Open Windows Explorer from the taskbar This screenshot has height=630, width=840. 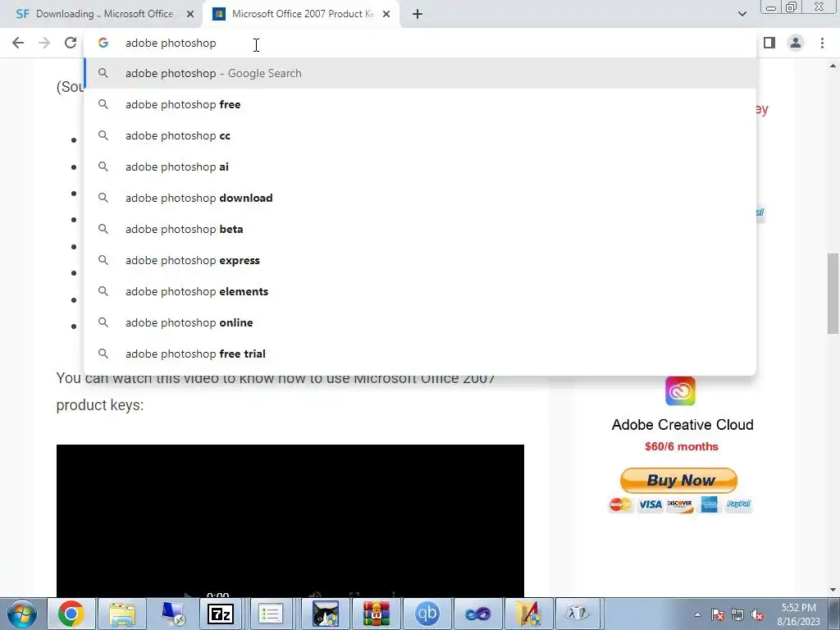(121, 614)
